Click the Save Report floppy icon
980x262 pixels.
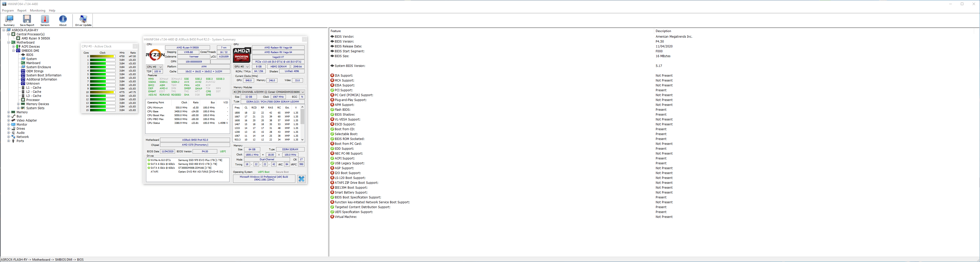27,19
